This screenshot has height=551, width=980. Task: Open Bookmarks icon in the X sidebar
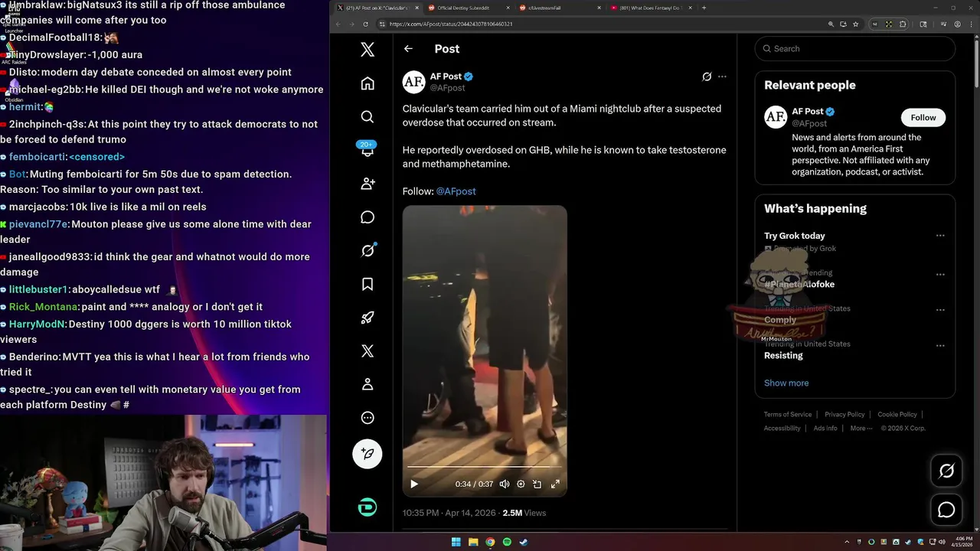pyautogui.click(x=367, y=284)
